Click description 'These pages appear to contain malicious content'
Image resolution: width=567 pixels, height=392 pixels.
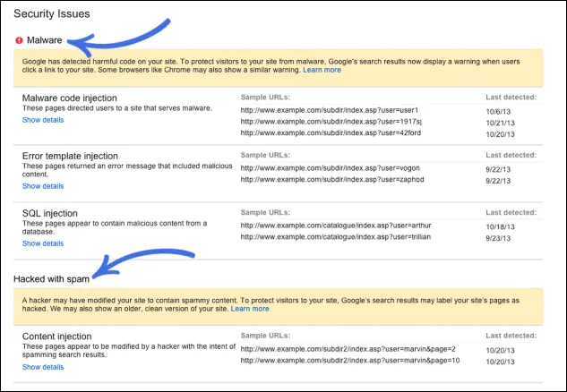click(115, 227)
